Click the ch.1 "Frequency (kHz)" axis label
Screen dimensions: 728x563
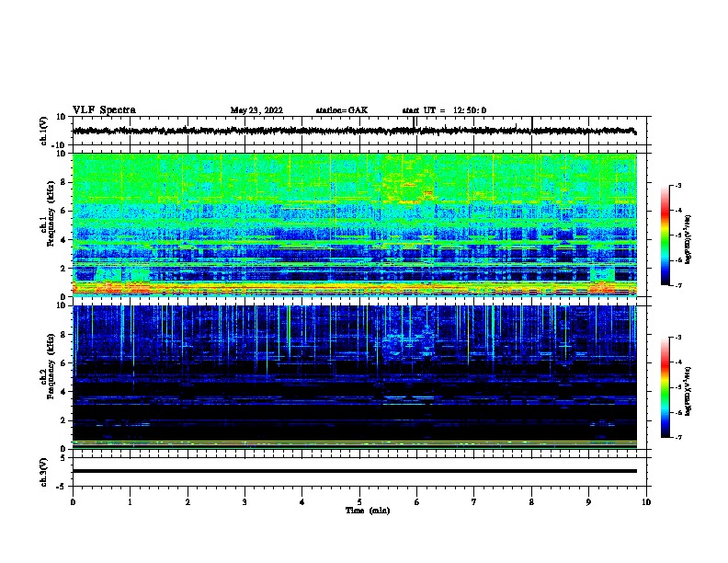(x=51, y=213)
